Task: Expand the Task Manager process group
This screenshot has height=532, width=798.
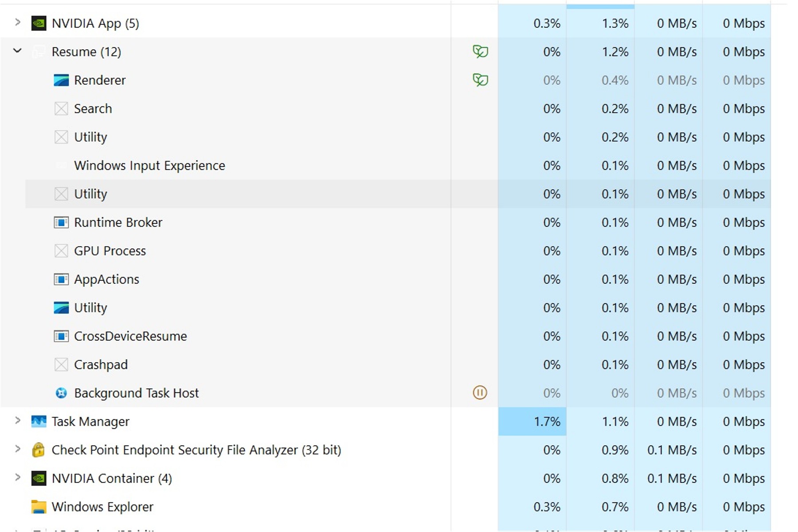Action: (17, 420)
